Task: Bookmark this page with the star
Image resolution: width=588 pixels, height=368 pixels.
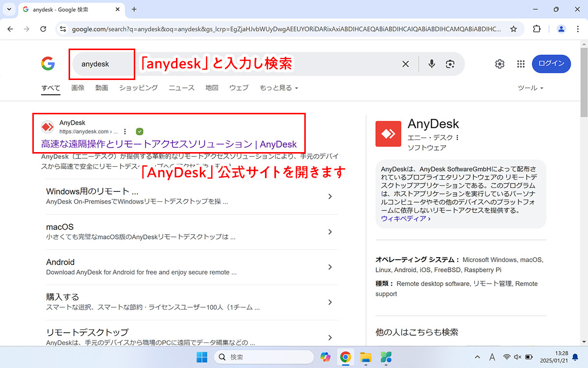Action: pos(514,29)
